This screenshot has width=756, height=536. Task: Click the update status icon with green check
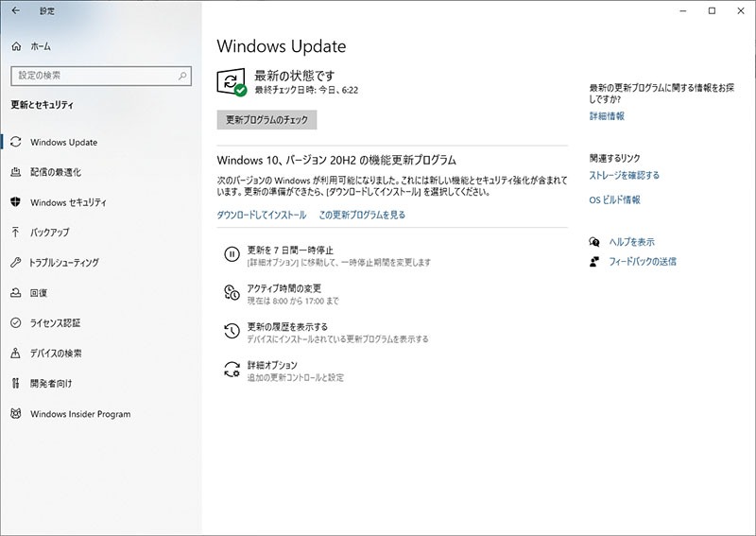(x=232, y=82)
